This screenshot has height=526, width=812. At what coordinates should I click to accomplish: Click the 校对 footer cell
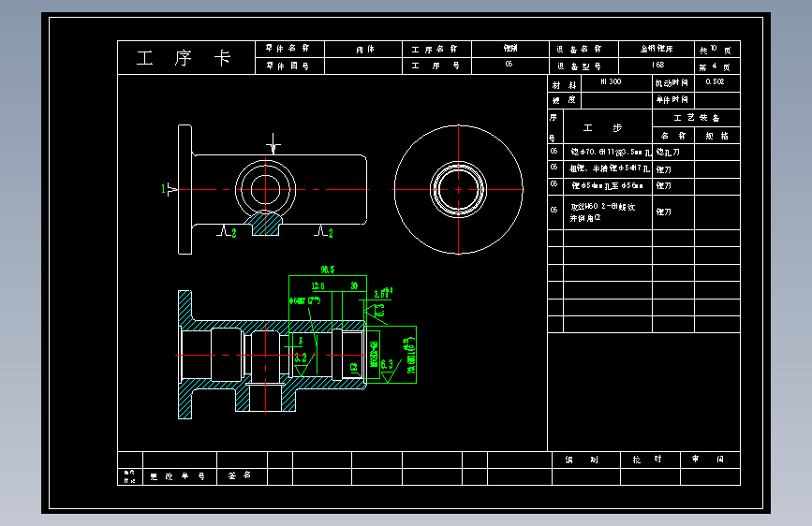click(650, 460)
